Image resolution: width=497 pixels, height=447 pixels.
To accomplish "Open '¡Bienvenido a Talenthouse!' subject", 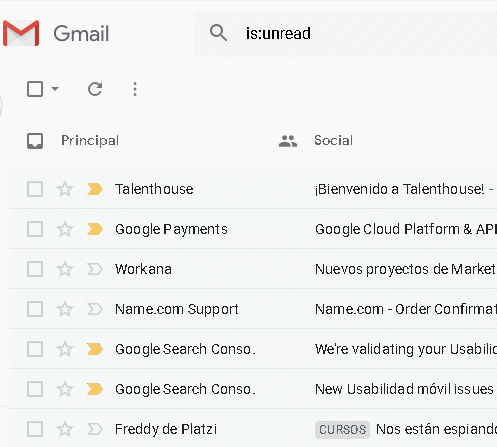I will (x=399, y=189).
